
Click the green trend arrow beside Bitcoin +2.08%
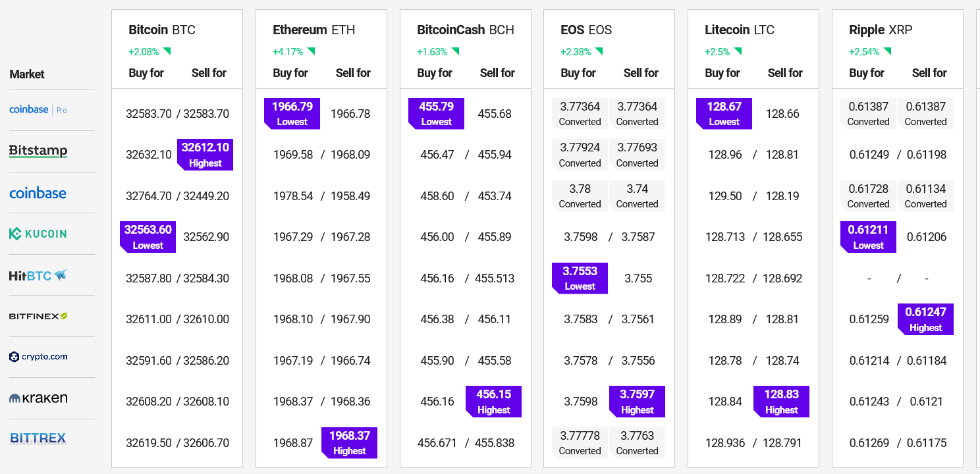tap(167, 51)
